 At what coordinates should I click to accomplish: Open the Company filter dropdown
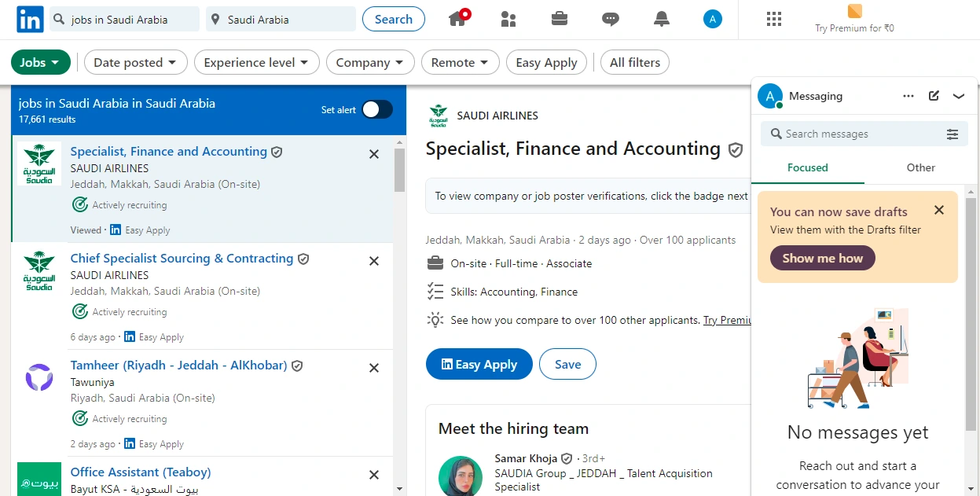[370, 62]
